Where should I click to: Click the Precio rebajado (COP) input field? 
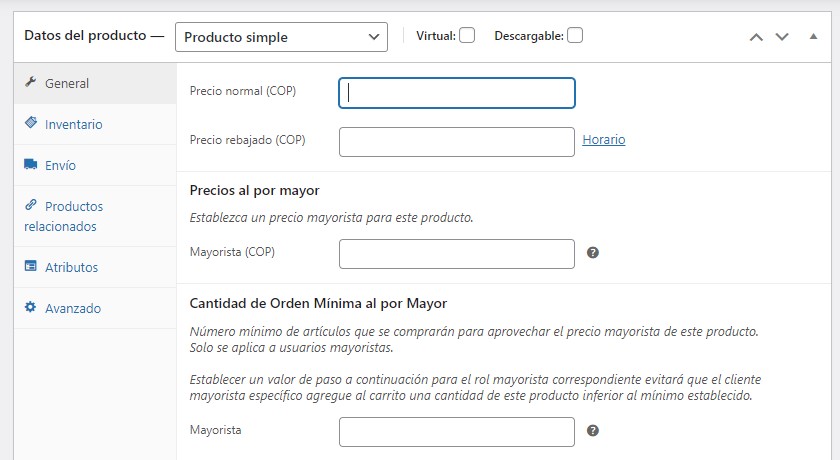pos(457,142)
